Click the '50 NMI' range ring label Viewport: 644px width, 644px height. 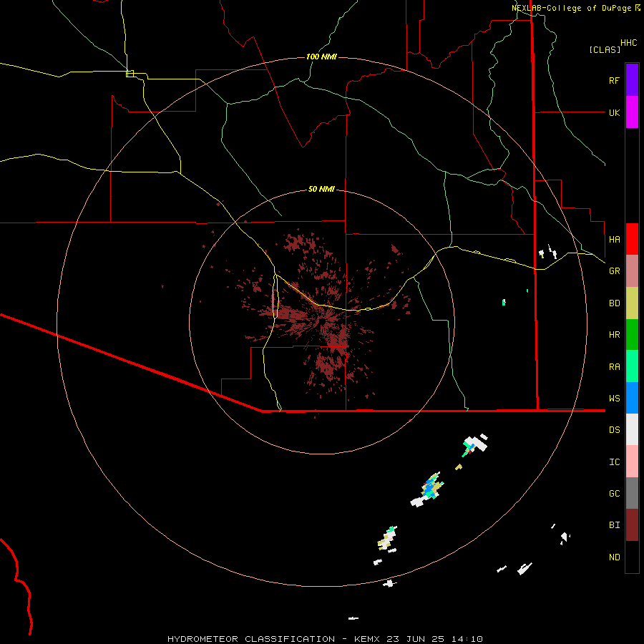click(x=321, y=189)
